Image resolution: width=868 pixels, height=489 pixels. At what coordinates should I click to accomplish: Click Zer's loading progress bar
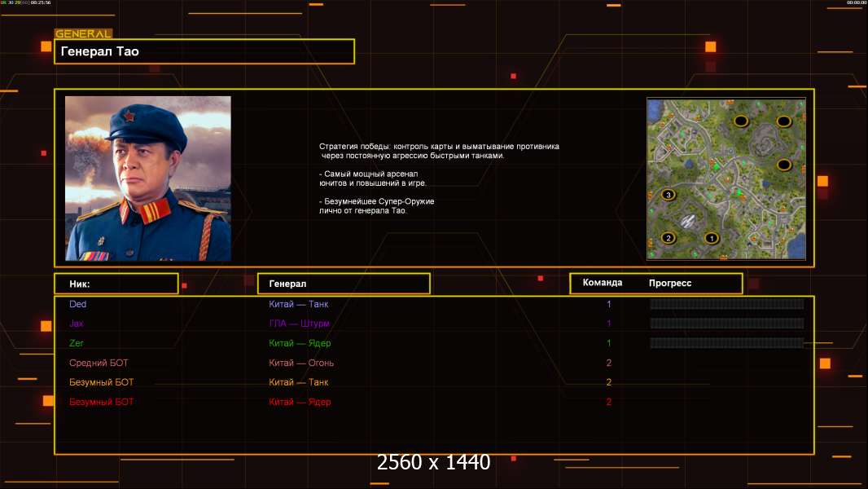point(726,343)
